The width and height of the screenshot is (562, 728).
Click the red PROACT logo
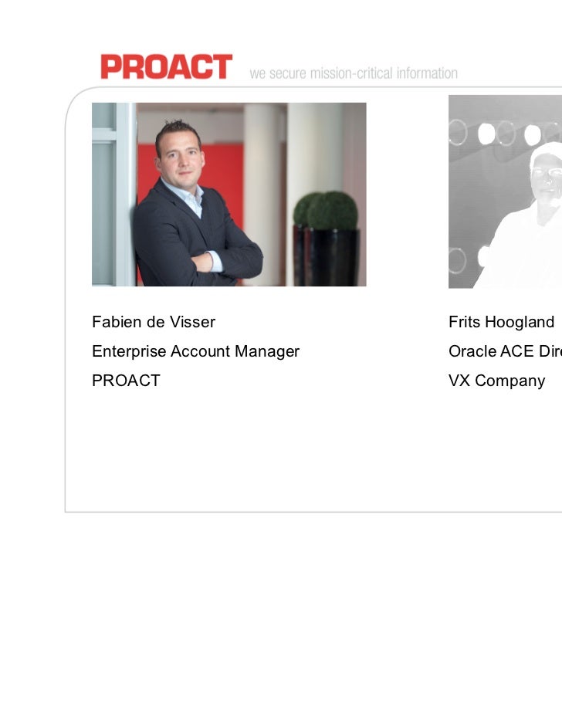click(166, 66)
